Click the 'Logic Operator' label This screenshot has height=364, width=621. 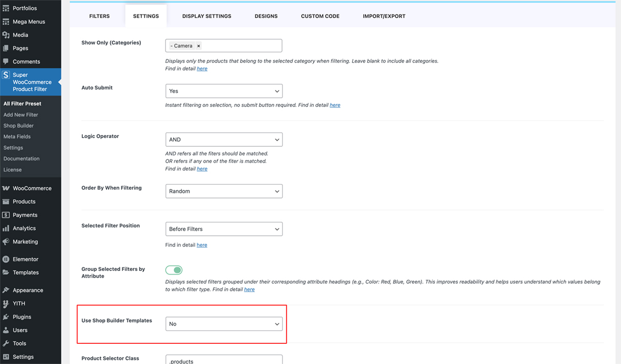point(100,136)
